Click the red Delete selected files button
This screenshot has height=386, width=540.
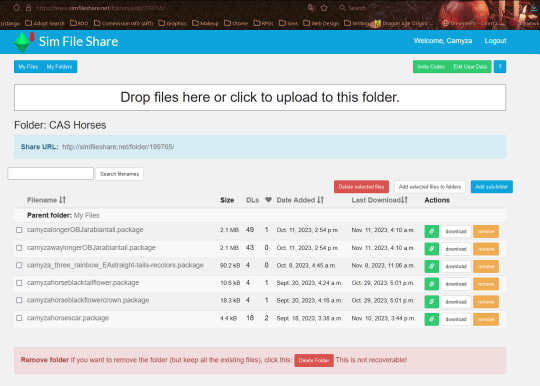click(361, 187)
